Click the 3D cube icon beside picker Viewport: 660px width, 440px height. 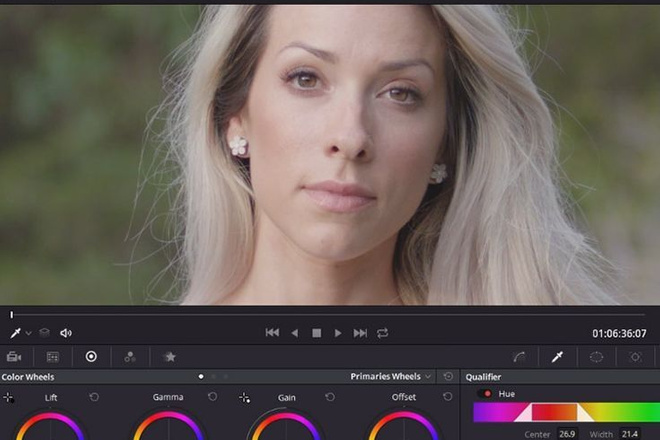pos(44,333)
